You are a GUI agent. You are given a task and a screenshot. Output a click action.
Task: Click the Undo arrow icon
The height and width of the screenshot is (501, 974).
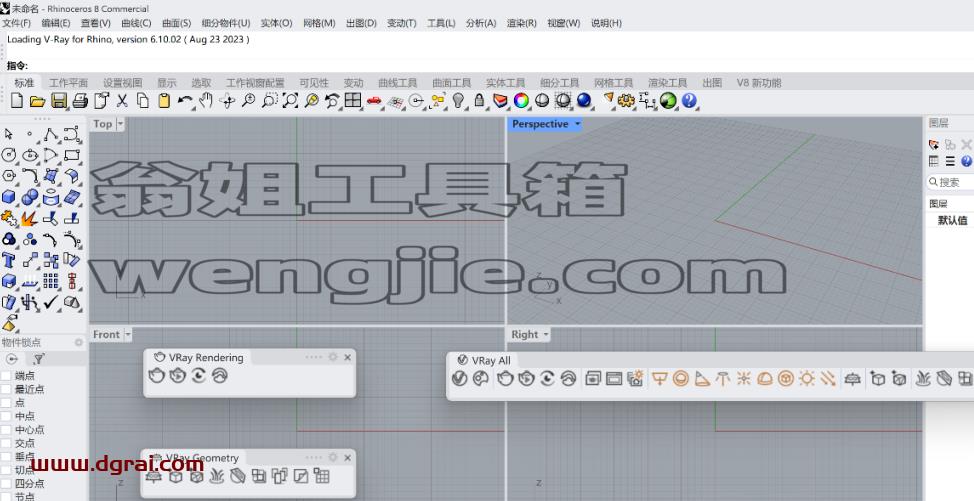pos(184,101)
